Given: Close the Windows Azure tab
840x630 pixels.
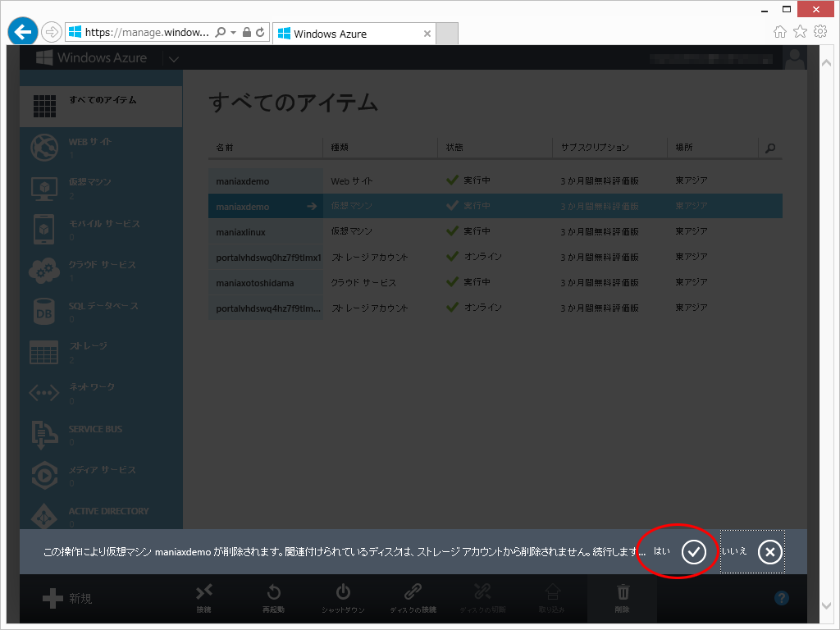Looking at the screenshot, I should point(427,34).
